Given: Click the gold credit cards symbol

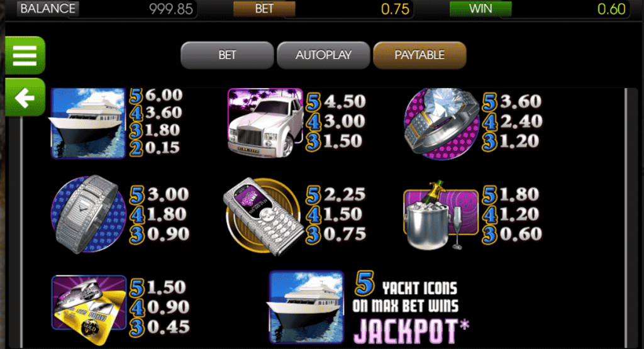Looking at the screenshot, I should point(89,309).
